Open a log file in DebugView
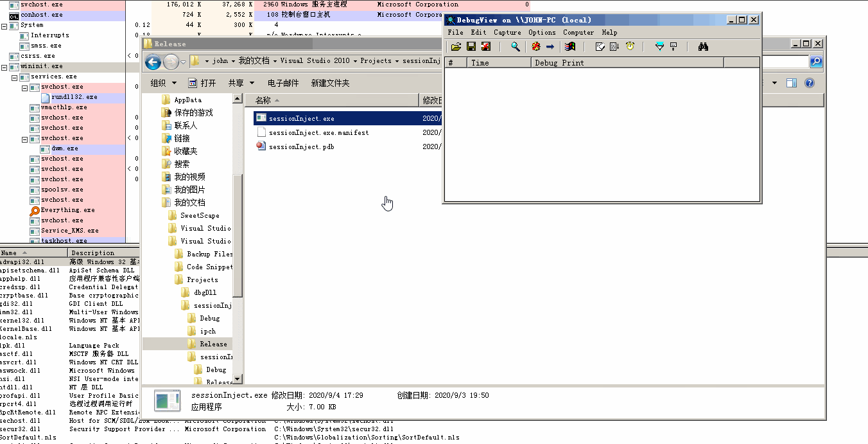Image resolution: width=868 pixels, height=444 pixels. coord(456,47)
